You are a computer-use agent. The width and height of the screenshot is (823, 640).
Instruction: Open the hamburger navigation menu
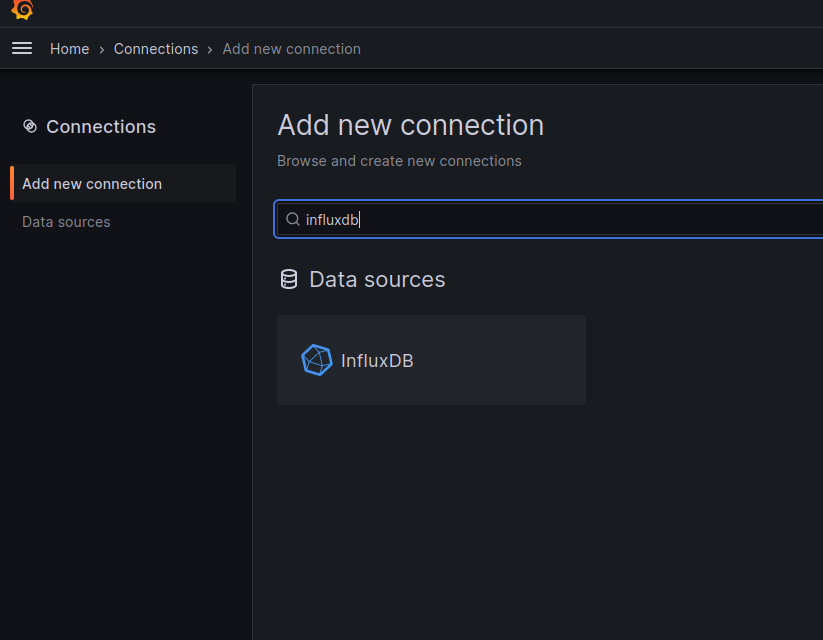pyautogui.click(x=22, y=48)
